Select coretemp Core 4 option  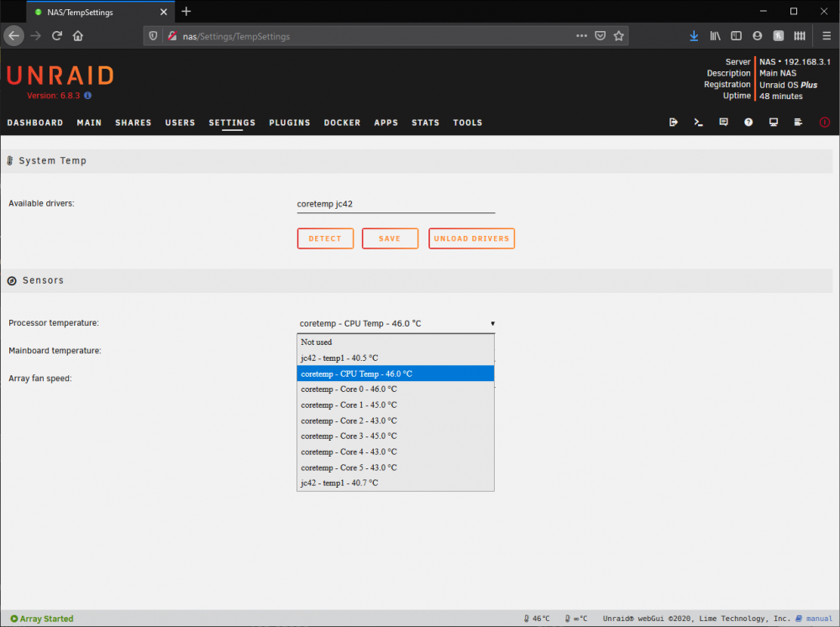click(396, 452)
